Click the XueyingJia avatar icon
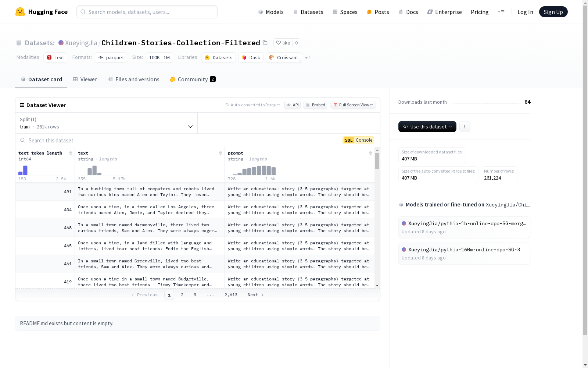Screen dimensions: 588x368 [61, 43]
